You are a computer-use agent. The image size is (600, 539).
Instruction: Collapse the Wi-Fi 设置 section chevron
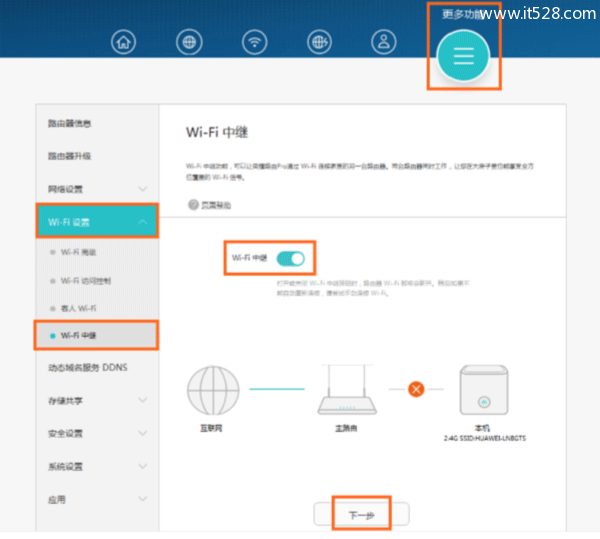(143, 222)
